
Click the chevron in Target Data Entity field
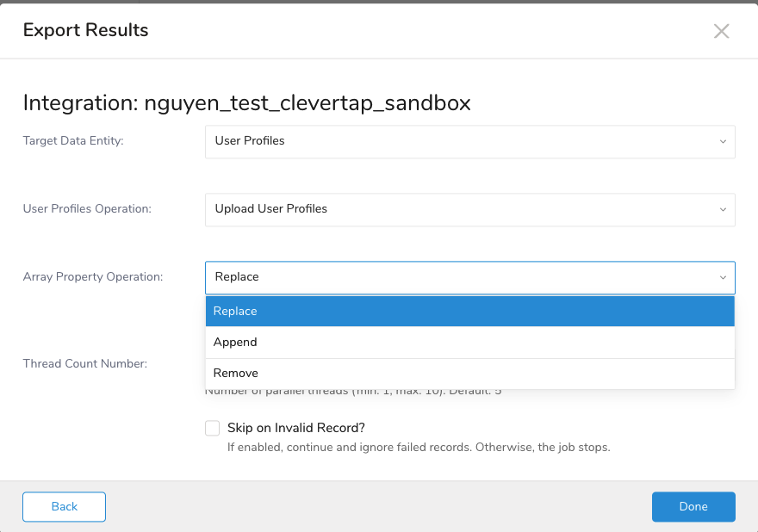723,141
